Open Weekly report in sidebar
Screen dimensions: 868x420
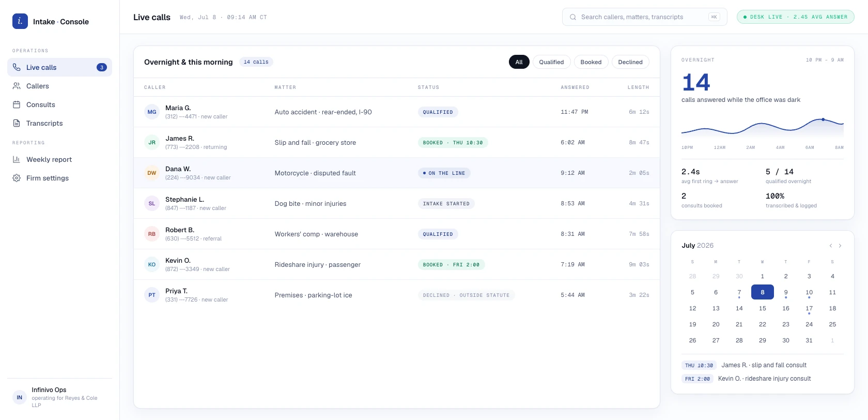(59, 159)
